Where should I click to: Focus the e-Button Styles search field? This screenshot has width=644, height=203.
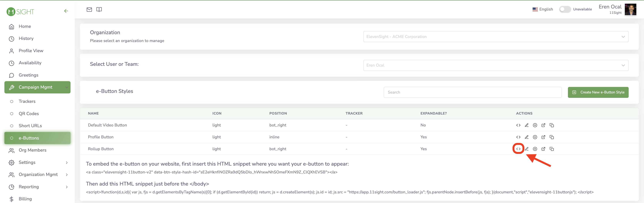click(x=472, y=92)
